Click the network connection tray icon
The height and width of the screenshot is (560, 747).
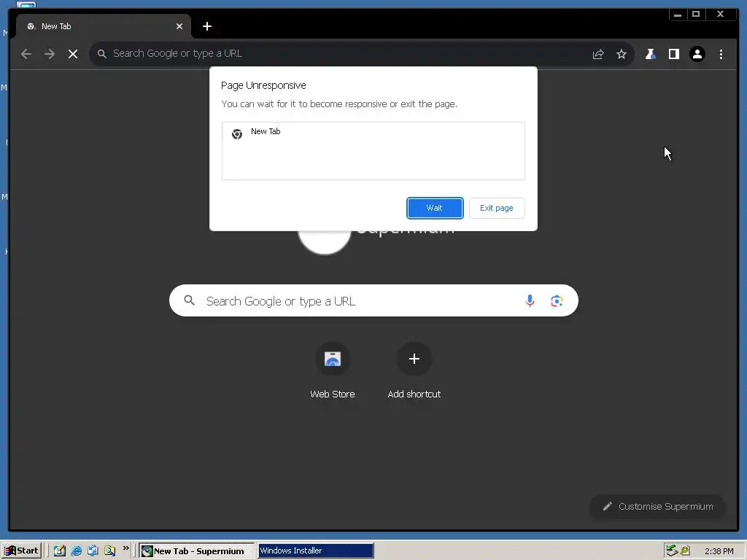coord(672,551)
